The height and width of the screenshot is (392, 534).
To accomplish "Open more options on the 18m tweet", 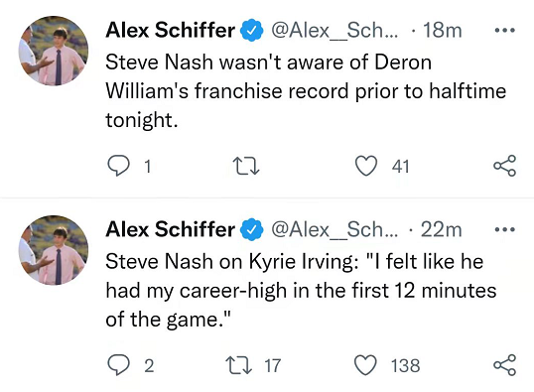I will (x=504, y=31).
